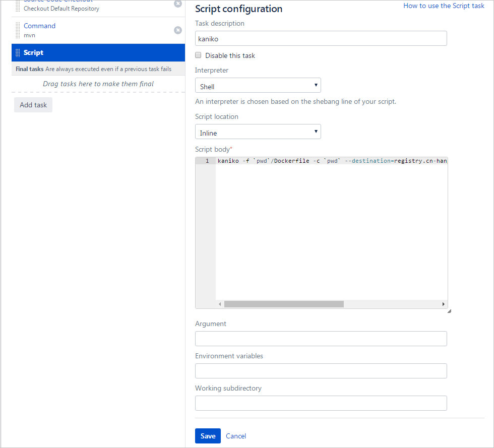494x448 pixels.
Task: Select the Script task in list
Action: coord(98,52)
